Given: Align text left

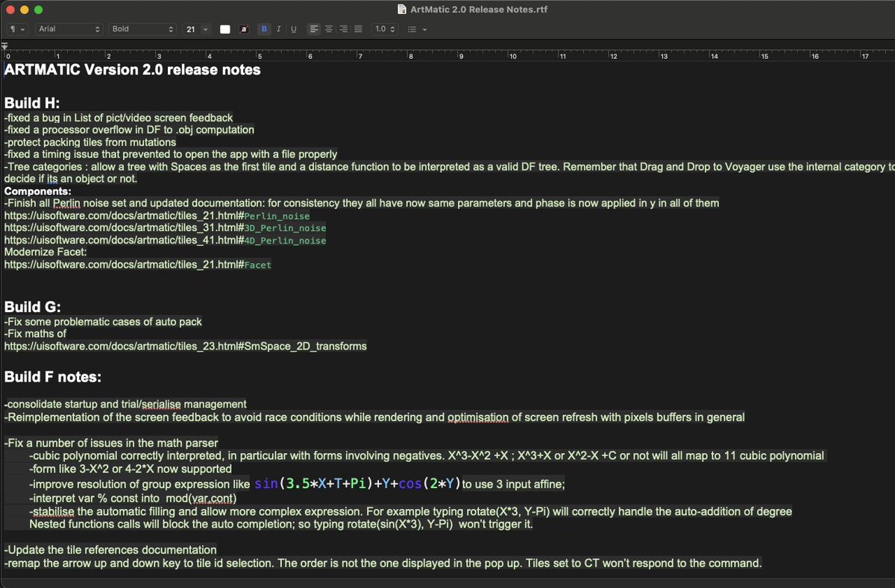Looking at the screenshot, I should point(314,29).
